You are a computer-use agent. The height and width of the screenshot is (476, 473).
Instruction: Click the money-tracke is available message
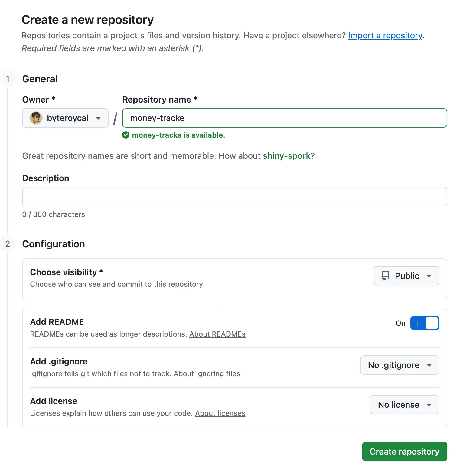178,135
